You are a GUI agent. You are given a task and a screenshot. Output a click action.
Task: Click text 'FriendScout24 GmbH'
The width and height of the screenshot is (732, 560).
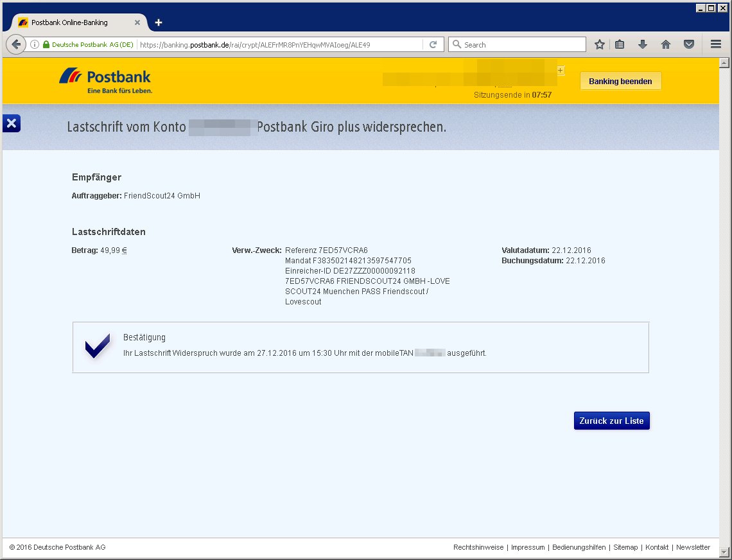[162, 196]
